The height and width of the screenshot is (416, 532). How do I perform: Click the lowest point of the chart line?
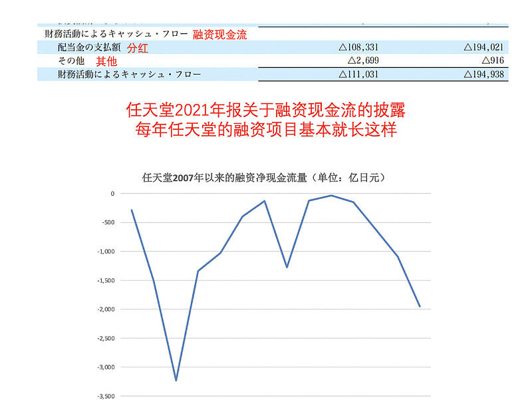176,380
